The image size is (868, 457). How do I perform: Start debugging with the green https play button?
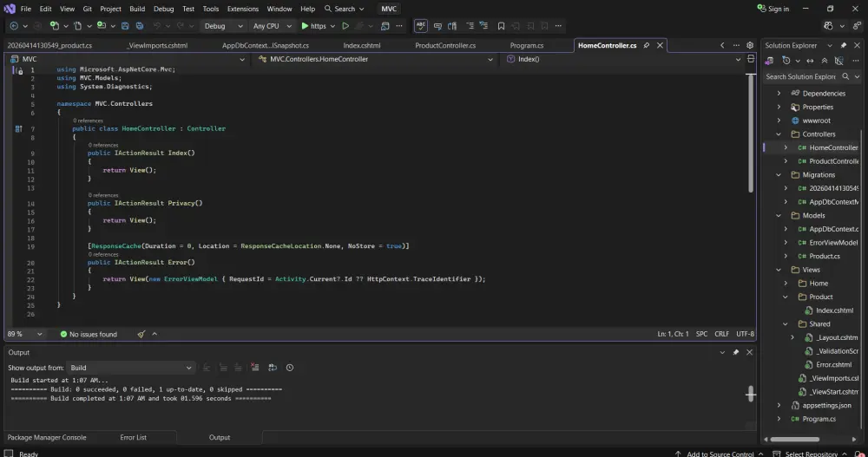[313, 26]
